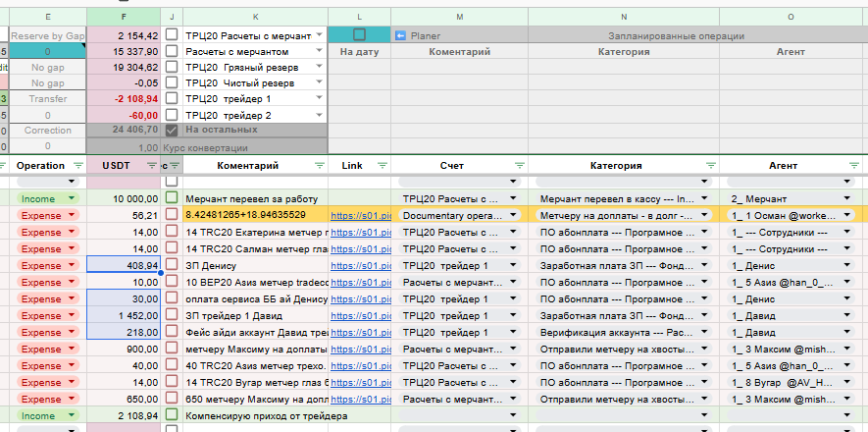Open Income operation dropdown for 10 000,00 row

click(71, 198)
